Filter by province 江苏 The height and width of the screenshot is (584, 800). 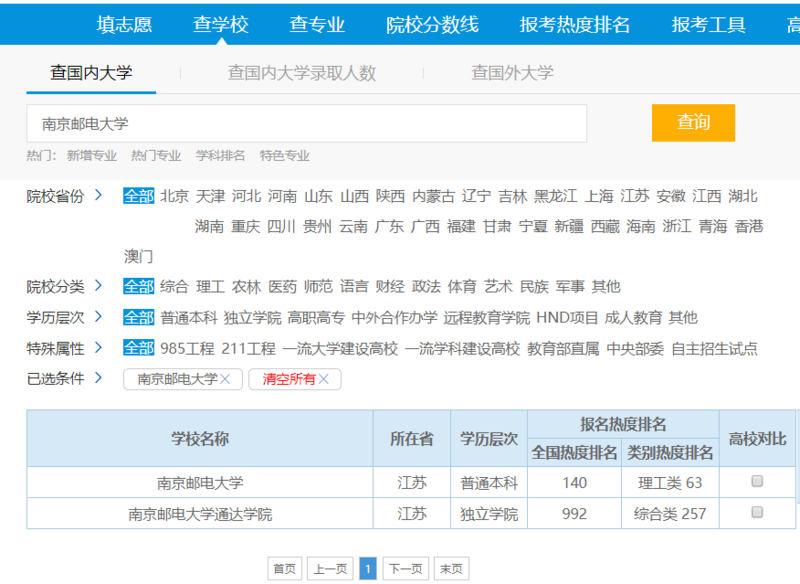point(635,196)
